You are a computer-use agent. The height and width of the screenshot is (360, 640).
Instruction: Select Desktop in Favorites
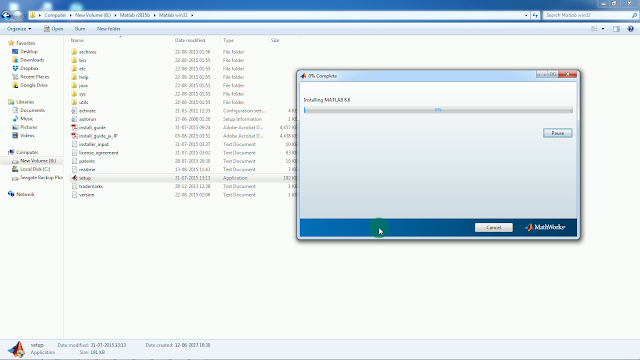(x=29, y=51)
